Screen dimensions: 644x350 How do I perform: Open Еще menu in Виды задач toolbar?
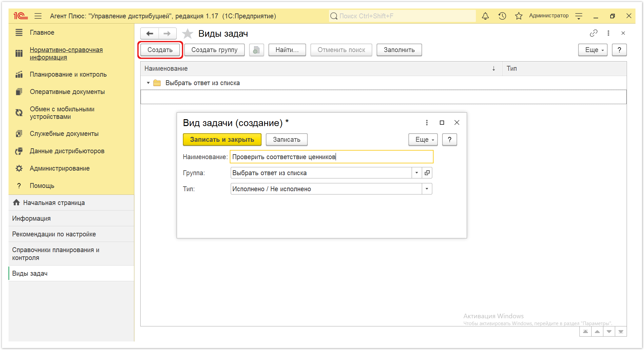(593, 50)
